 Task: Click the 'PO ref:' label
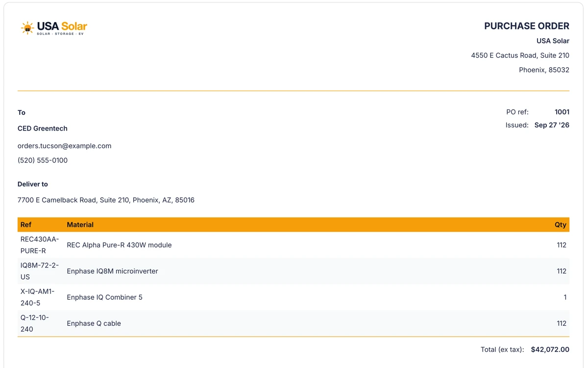[517, 112]
